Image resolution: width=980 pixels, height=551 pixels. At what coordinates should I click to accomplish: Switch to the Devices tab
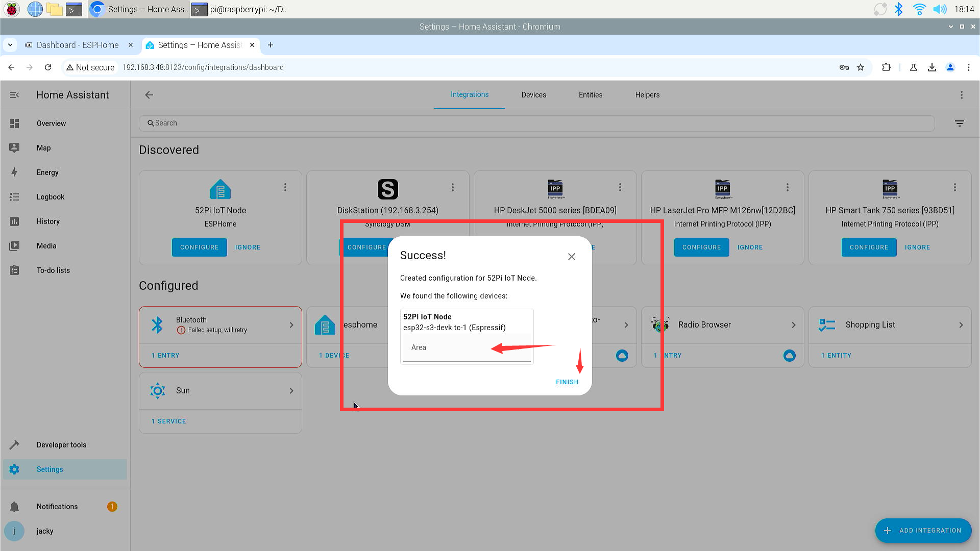[534, 94]
